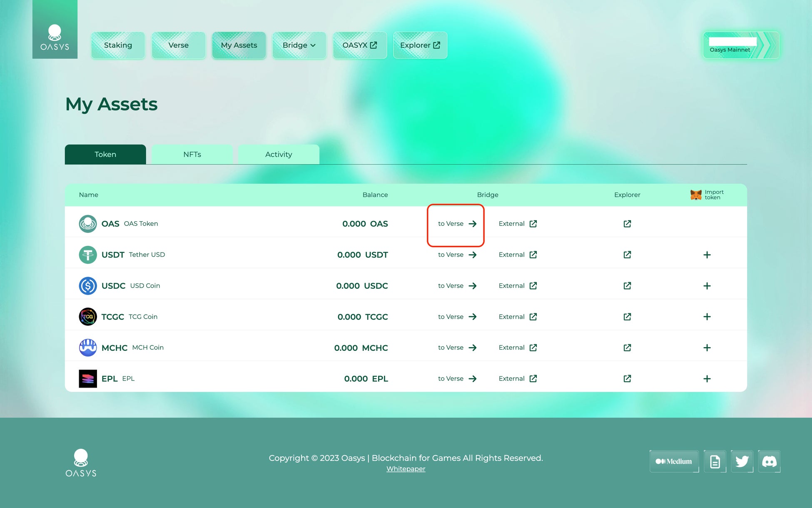Bridge OAS to Verse

[457, 224]
